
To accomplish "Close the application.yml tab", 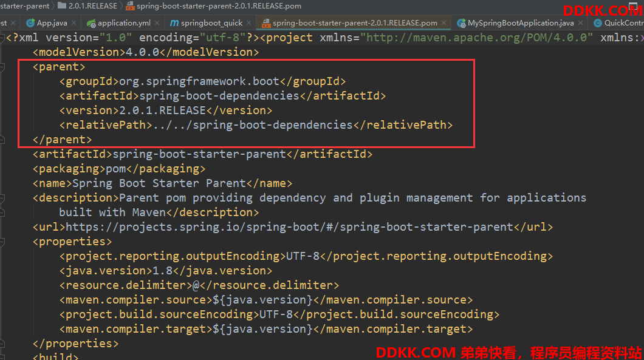I will (x=157, y=23).
